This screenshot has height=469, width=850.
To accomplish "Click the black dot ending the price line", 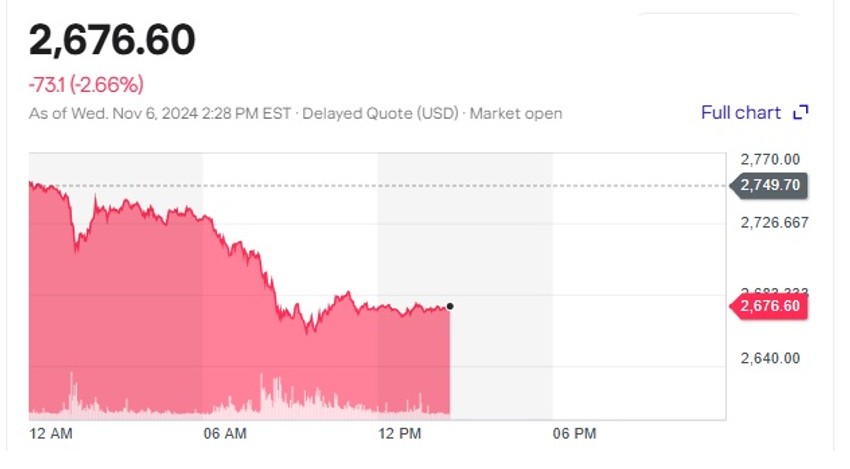I will (450, 306).
